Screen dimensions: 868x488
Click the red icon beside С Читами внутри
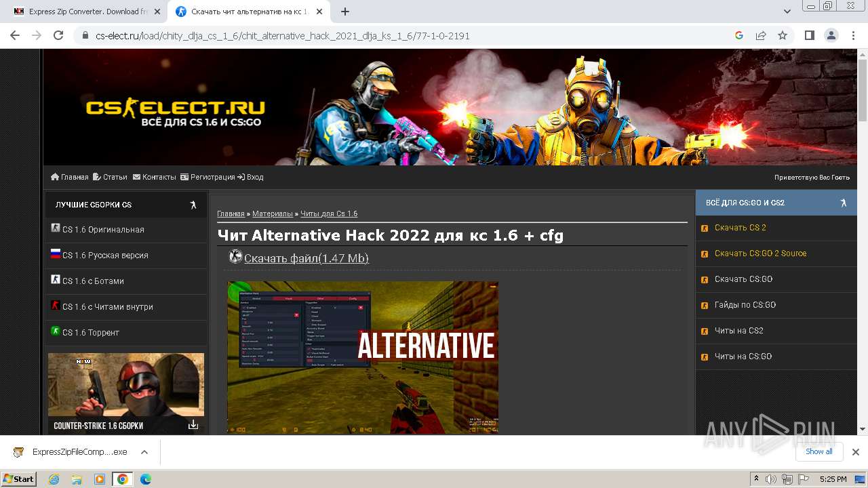(x=56, y=306)
